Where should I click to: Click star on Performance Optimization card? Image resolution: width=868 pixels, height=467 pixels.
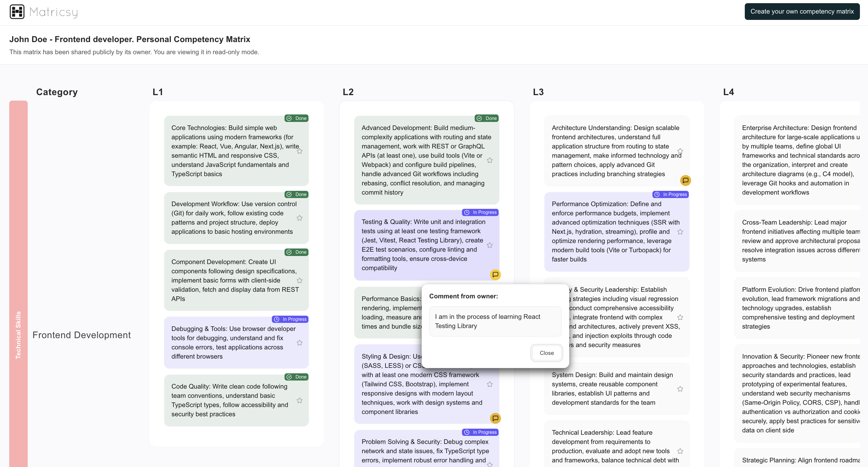click(680, 232)
